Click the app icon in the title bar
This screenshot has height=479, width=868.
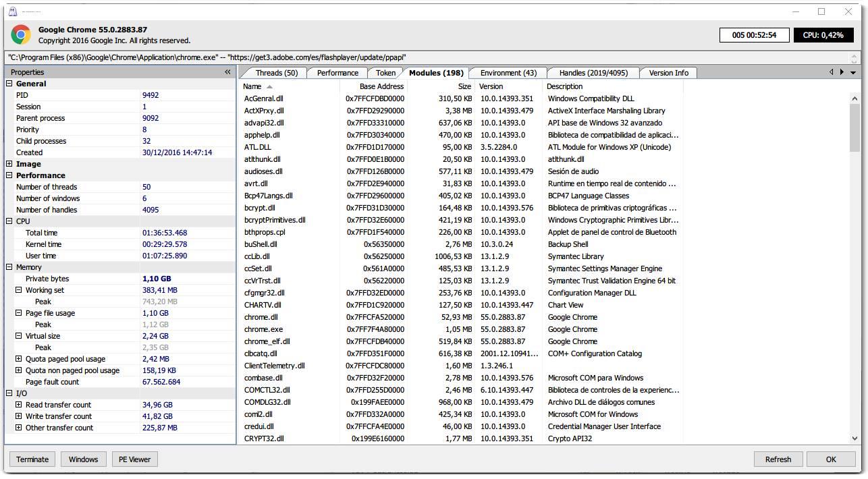(x=14, y=11)
